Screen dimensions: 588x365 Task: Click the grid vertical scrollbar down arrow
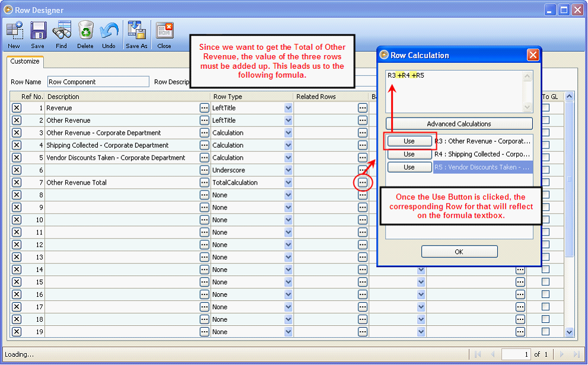coord(569,332)
